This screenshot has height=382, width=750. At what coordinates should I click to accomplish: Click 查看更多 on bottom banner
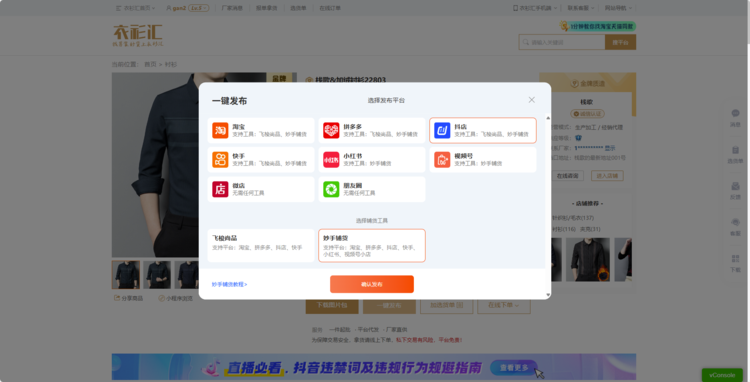pos(514,368)
